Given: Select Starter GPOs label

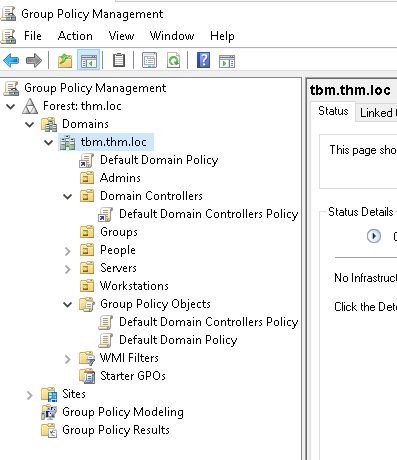Looking at the screenshot, I should click(133, 376).
